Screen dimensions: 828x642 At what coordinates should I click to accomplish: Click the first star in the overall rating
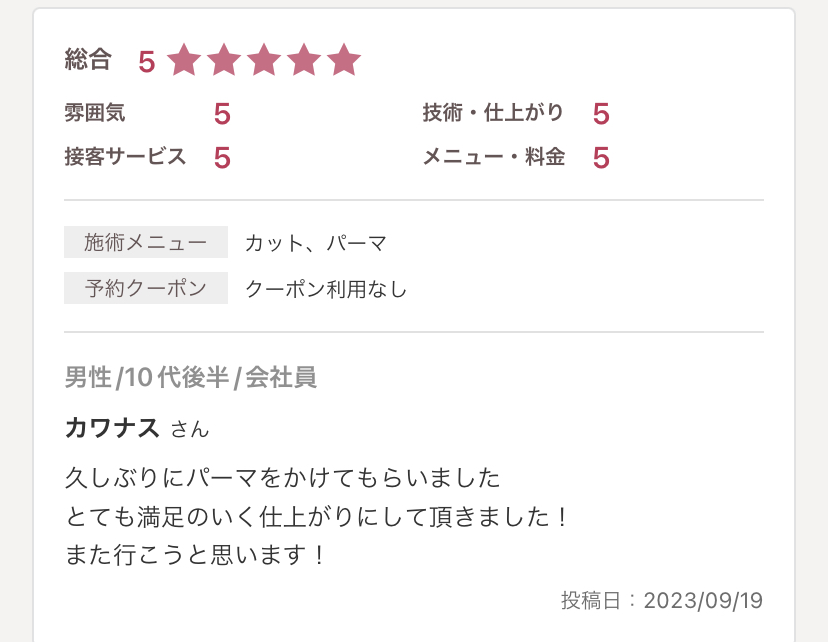(x=184, y=61)
